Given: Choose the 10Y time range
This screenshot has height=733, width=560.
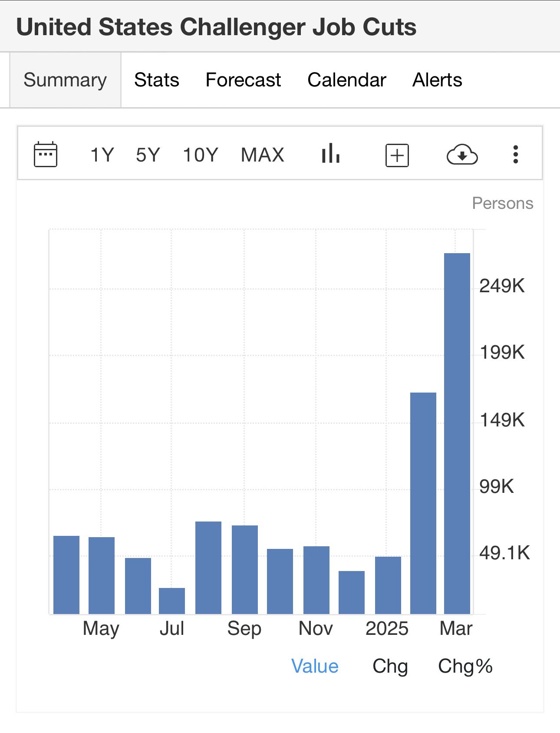Looking at the screenshot, I should tap(200, 155).
